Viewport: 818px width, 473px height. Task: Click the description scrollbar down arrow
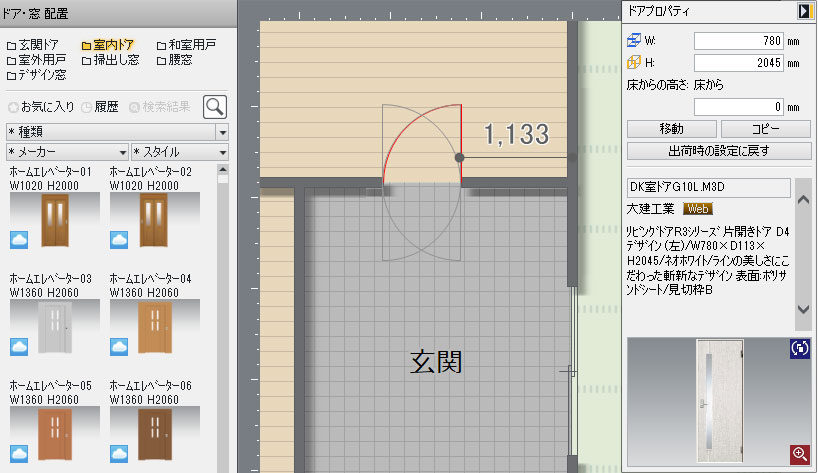tap(804, 309)
